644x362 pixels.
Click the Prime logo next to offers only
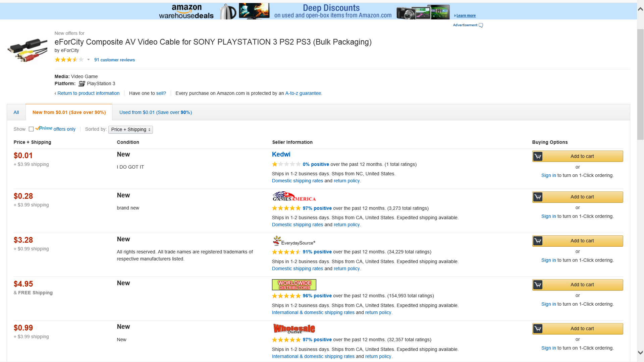44,128
